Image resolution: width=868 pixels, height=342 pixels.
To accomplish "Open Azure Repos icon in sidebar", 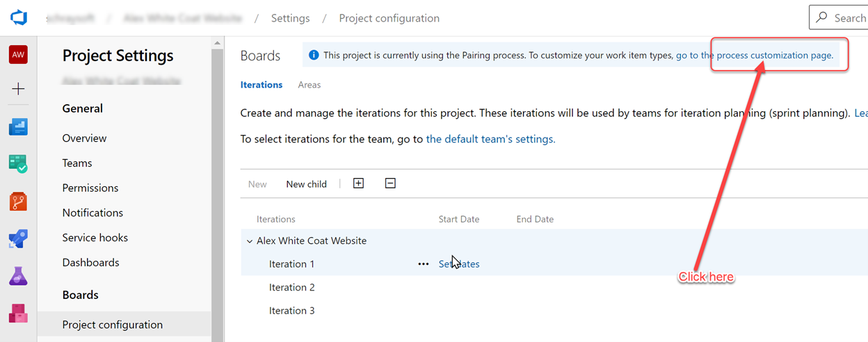I will tap(18, 202).
